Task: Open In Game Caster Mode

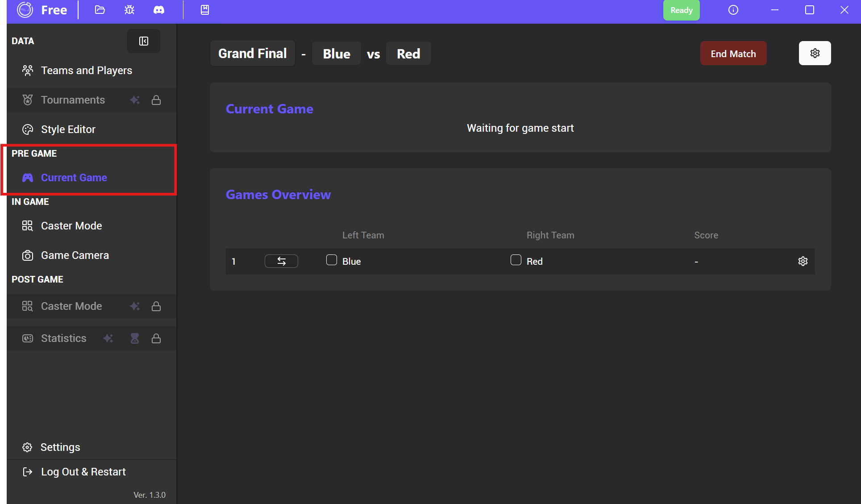Action: point(71,226)
